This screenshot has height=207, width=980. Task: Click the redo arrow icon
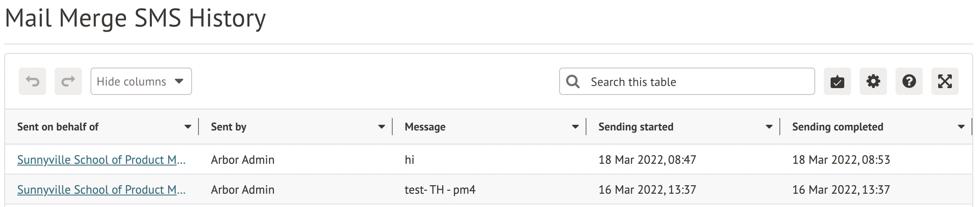(68, 81)
